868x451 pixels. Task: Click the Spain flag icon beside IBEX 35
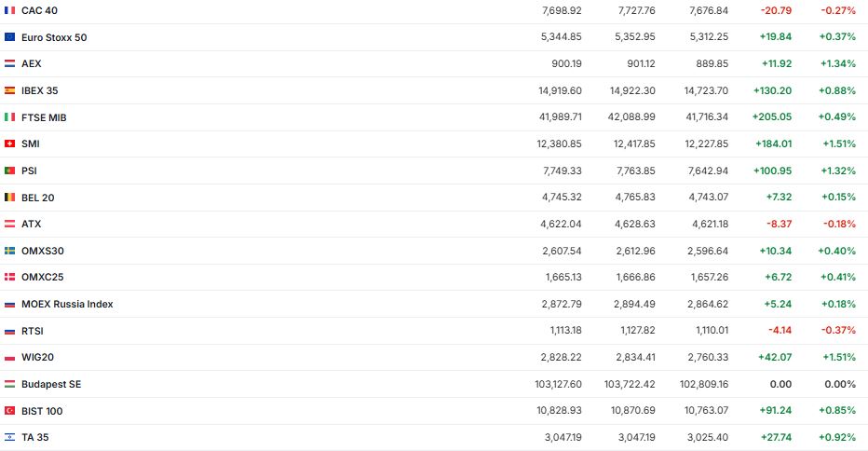pyautogui.click(x=9, y=90)
